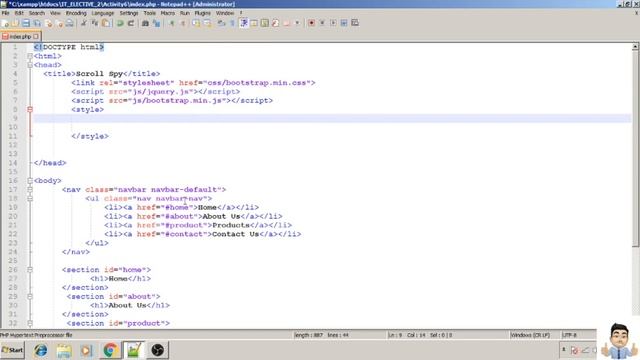
Task: Close the index.php tab with its button
Action: pos(36,37)
